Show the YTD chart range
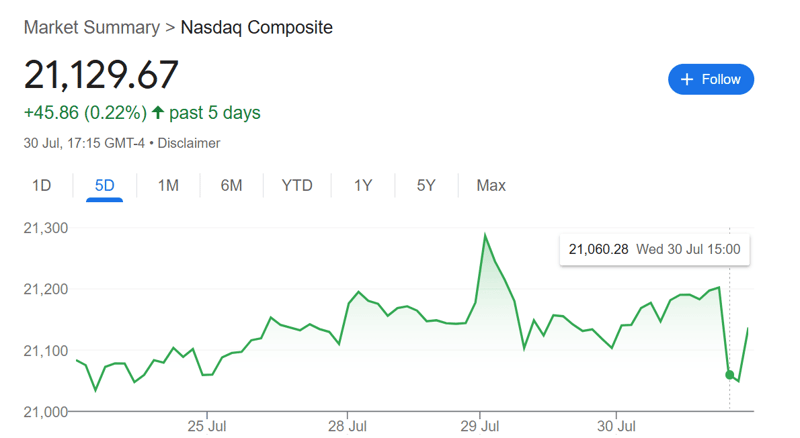The image size is (800, 438). click(x=297, y=185)
